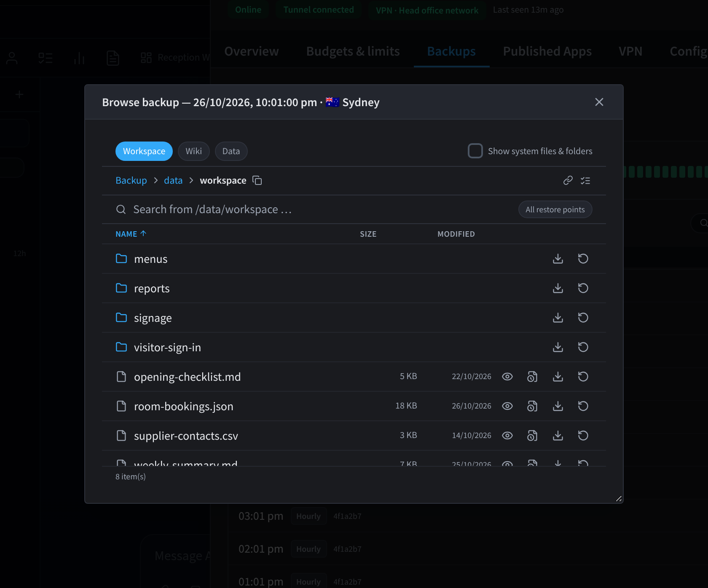
Task: Download the menus folder
Action: pyautogui.click(x=558, y=259)
